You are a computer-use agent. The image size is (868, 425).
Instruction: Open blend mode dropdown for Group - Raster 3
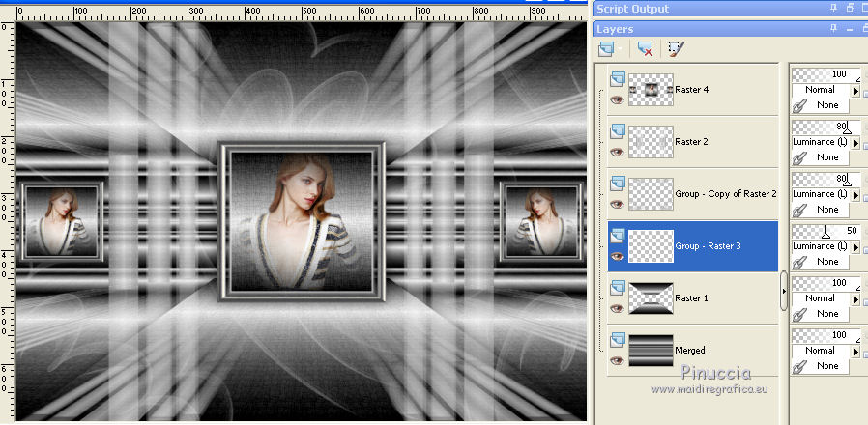point(855,247)
